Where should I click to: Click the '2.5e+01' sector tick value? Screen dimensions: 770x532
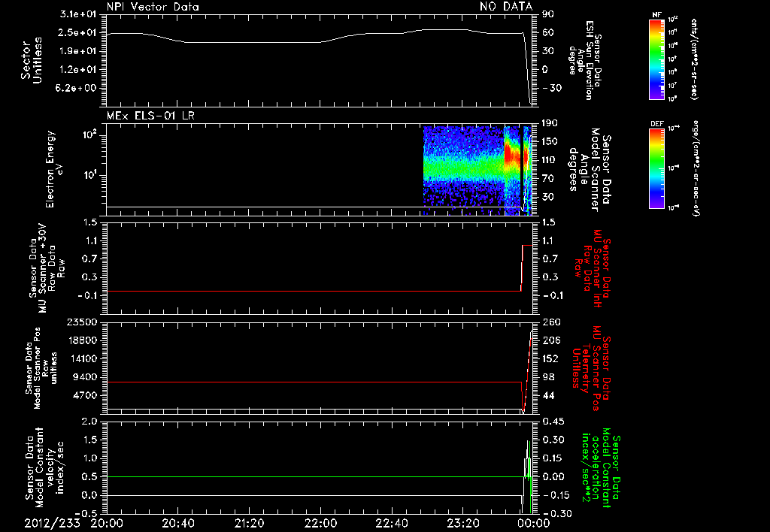(x=77, y=33)
